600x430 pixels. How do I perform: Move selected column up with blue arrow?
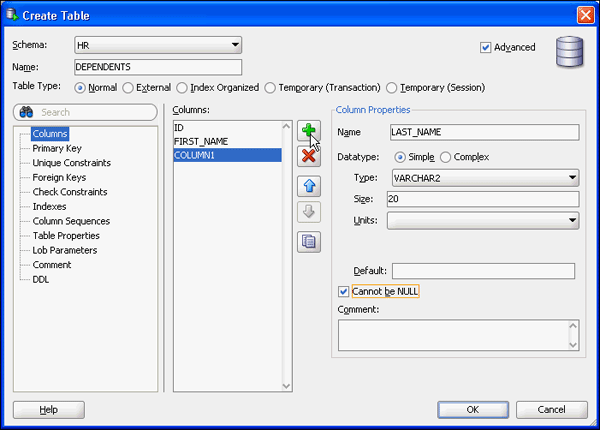click(309, 186)
